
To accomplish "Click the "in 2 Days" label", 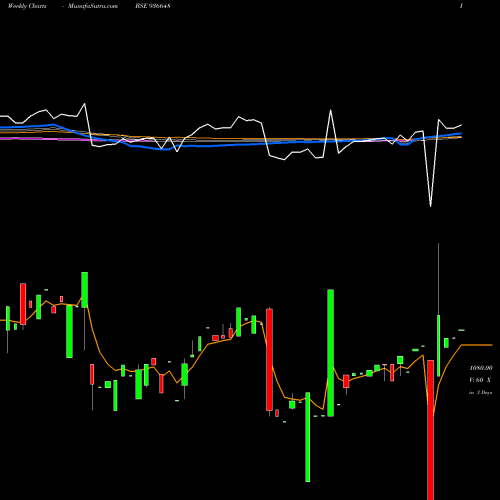I will coord(480,393).
